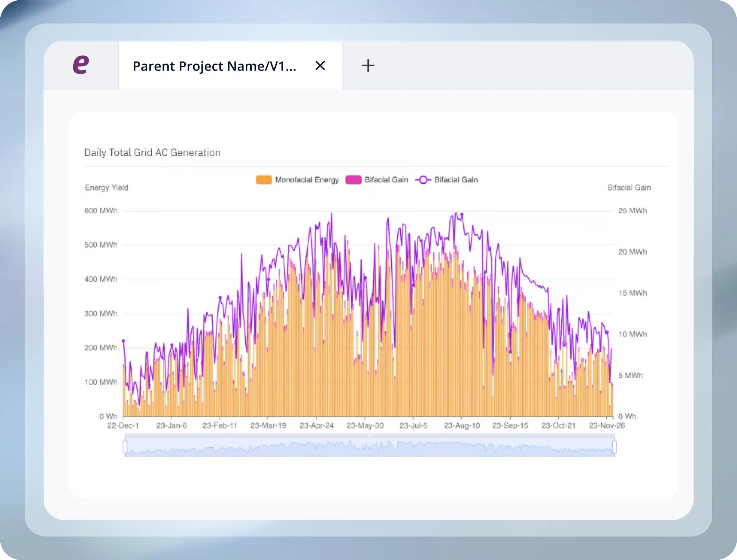Click the purple e logo icon
Viewport: 737px width, 560px height.
click(x=81, y=65)
